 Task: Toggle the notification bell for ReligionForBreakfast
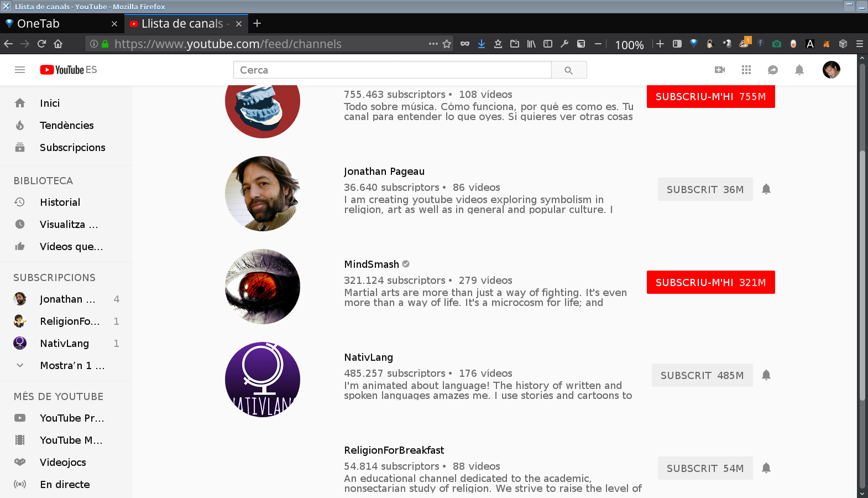766,468
